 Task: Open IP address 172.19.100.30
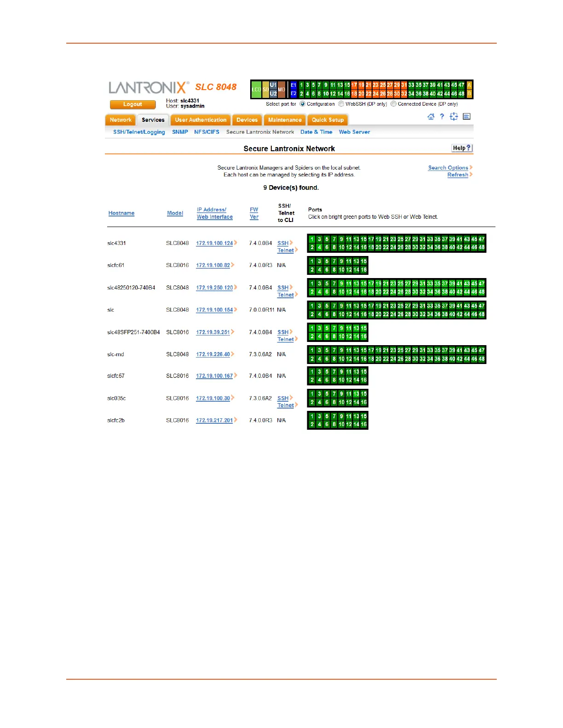click(213, 398)
